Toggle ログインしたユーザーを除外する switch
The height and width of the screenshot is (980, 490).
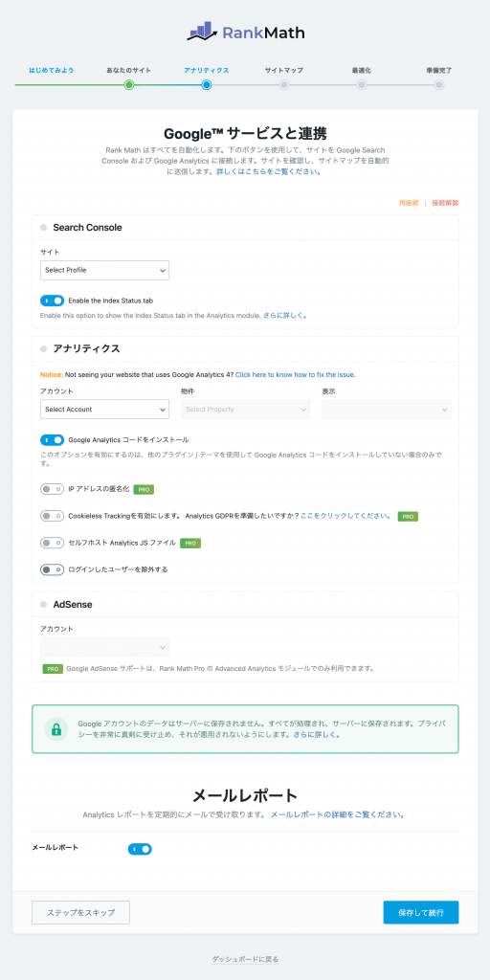point(52,569)
